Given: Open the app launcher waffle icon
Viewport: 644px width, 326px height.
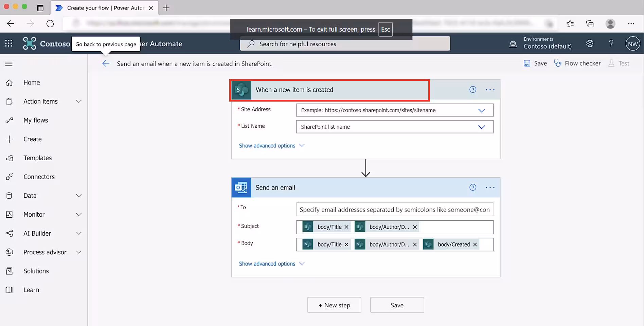Looking at the screenshot, I should (9, 43).
